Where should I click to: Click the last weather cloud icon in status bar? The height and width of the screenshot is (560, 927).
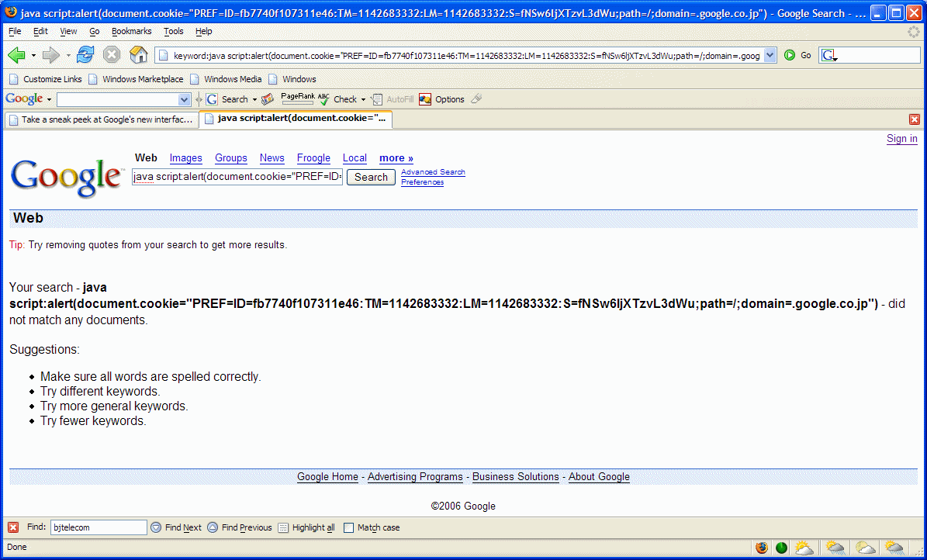tap(894, 548)
